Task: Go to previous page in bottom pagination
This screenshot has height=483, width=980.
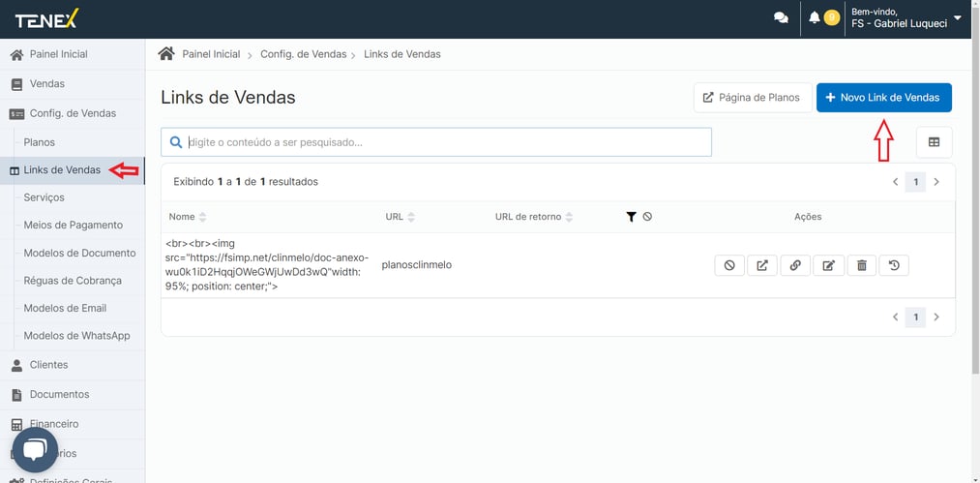Action: [895, 317]
